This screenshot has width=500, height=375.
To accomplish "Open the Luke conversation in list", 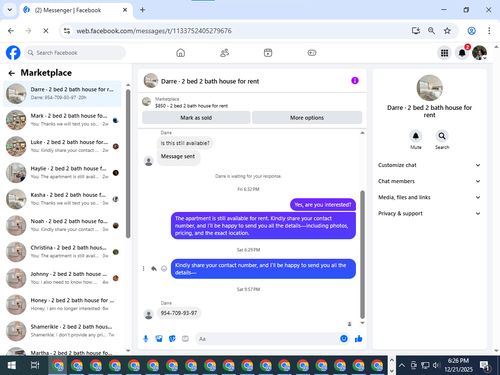I will [62, 146].
